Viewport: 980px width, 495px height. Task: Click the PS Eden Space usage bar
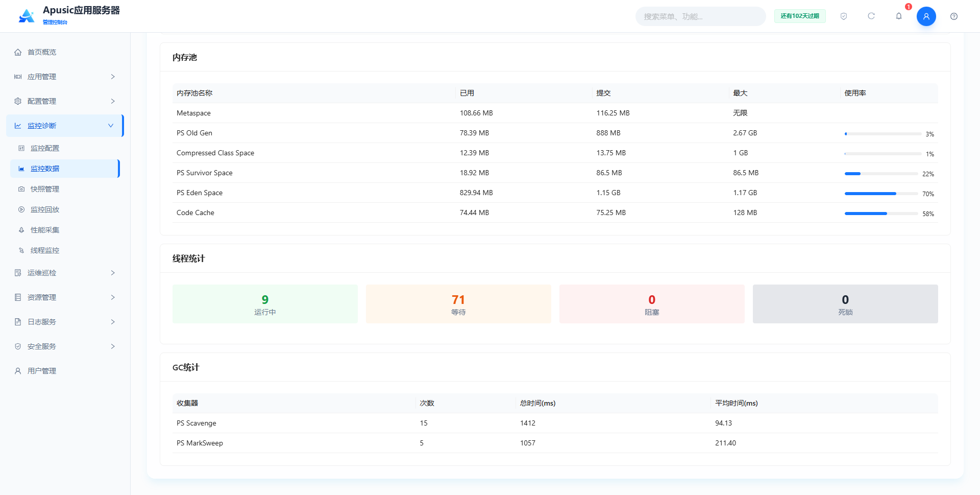coord(881,194)
